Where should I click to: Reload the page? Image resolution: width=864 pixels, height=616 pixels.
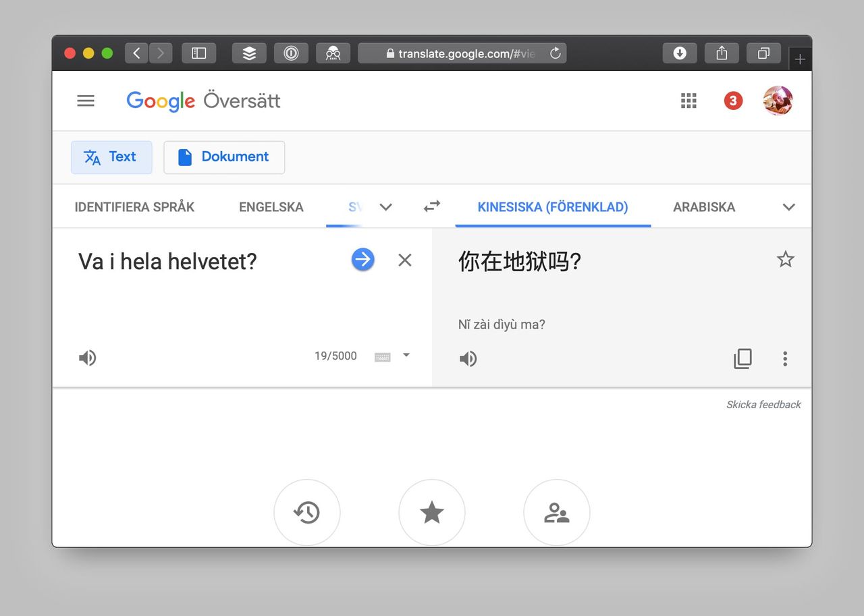pyautogui.click(x=556, y=53)
